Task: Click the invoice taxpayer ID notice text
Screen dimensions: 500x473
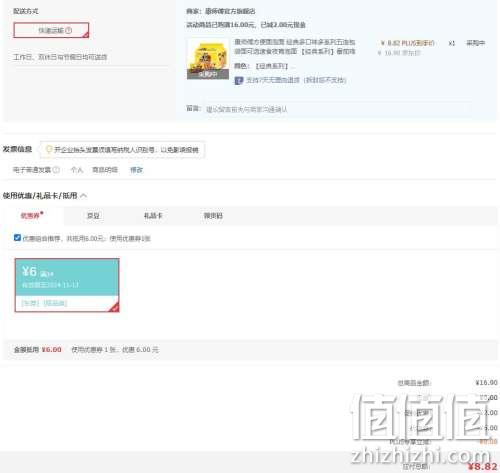Action: click(126, 150)
